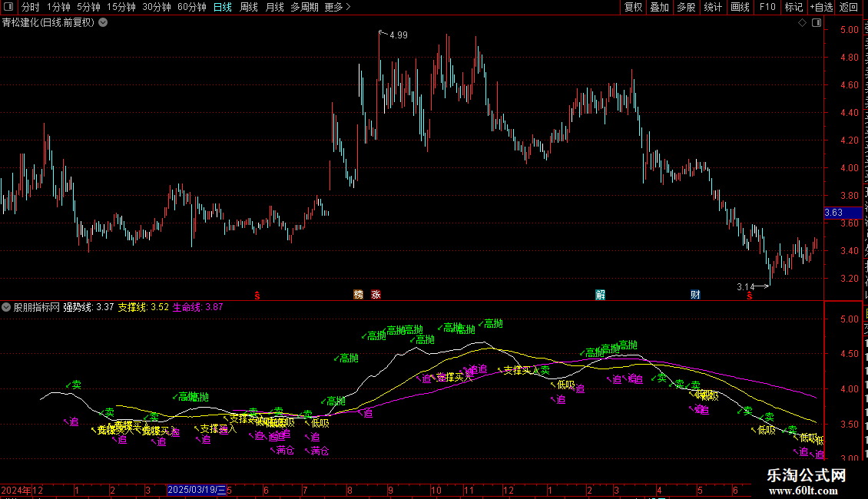Select the 日线 daily chart tab
868x499 pixels.
[223, 7]
